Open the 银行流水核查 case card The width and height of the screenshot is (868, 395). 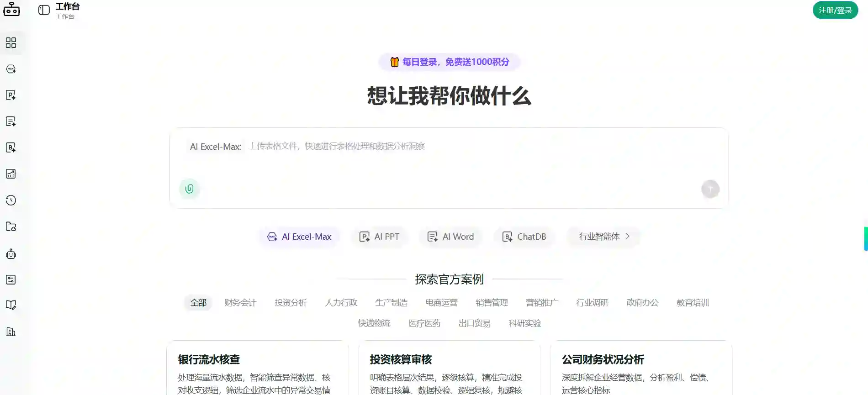pyautogui.click(x=258, y=368)
